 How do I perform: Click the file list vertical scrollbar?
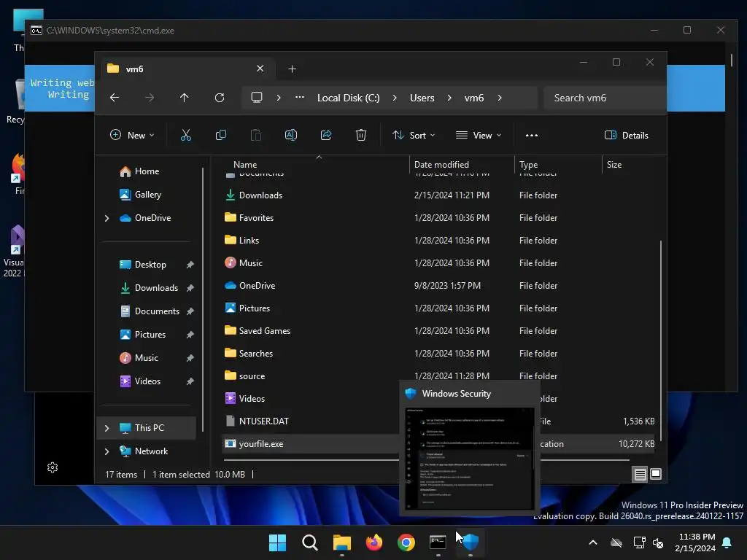click(x=661, y=341)
